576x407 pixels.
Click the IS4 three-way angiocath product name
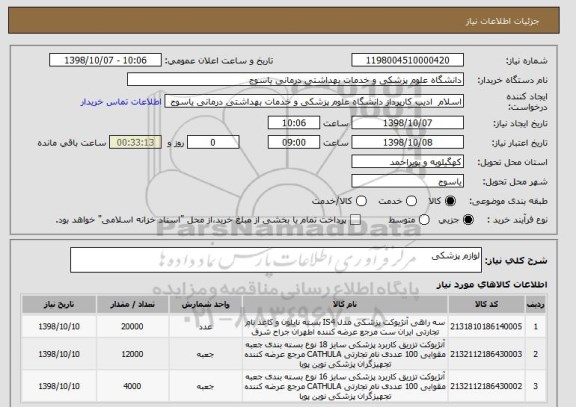(345, 327)
